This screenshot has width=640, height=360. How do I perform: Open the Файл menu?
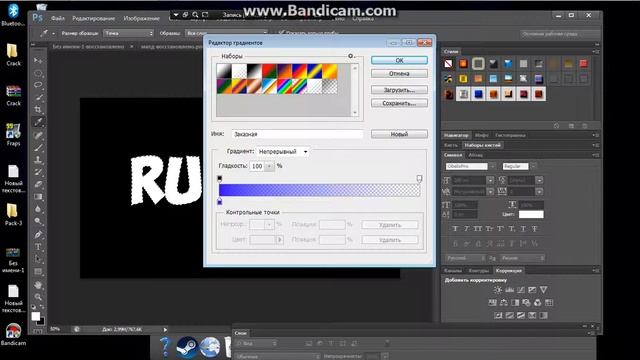pos(58,18)
